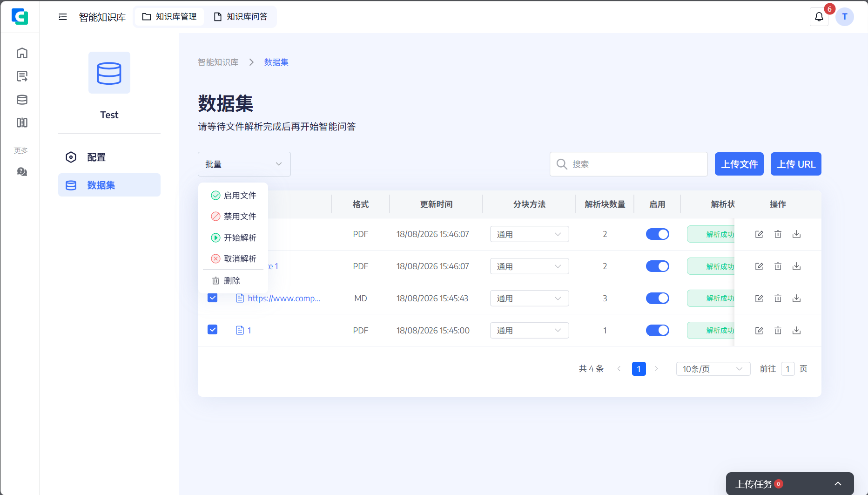
Task: Open the file link named 1
Action: point(249,331)
